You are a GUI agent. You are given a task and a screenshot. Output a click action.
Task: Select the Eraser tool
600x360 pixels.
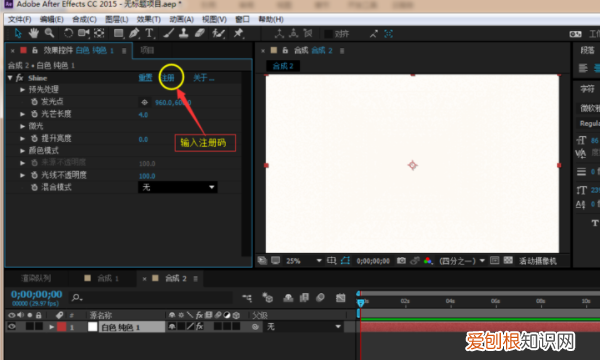click(x=200, y=33)
